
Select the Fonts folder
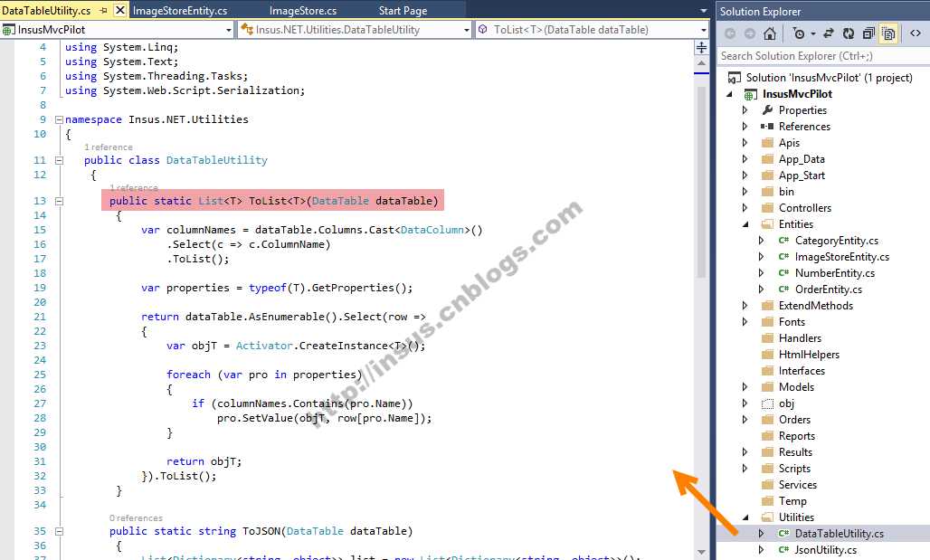point(792,322)
